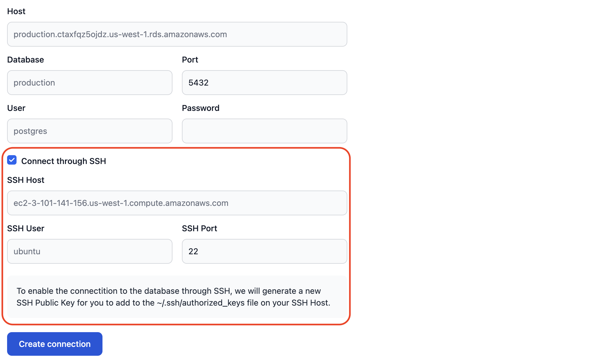
Task: Click the Port input field
Action: coord(265,83)
